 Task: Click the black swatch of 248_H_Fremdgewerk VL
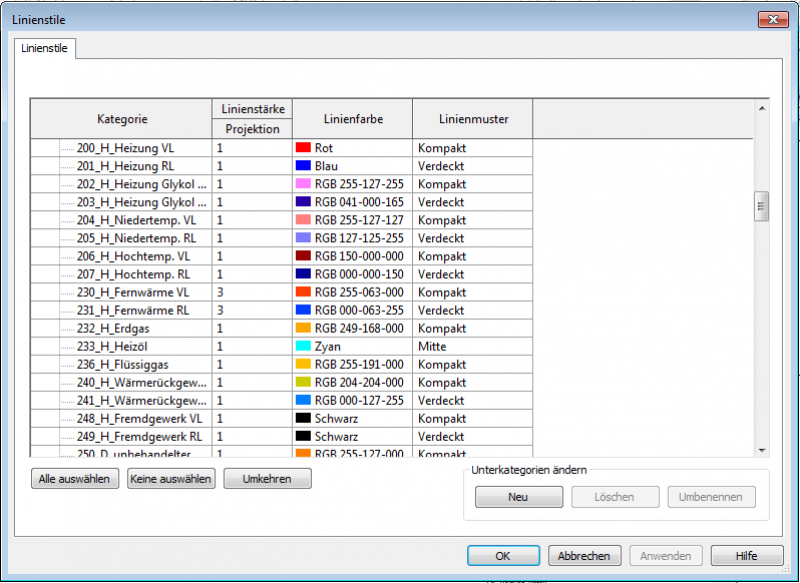[303, 418]
